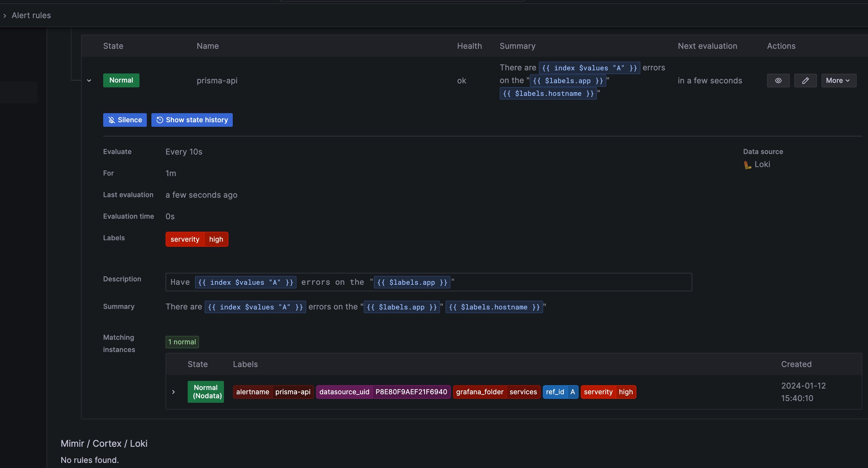Click the Next evaluation column header
The height and width of the screenshot is (468, 868).
coord(707,46)
